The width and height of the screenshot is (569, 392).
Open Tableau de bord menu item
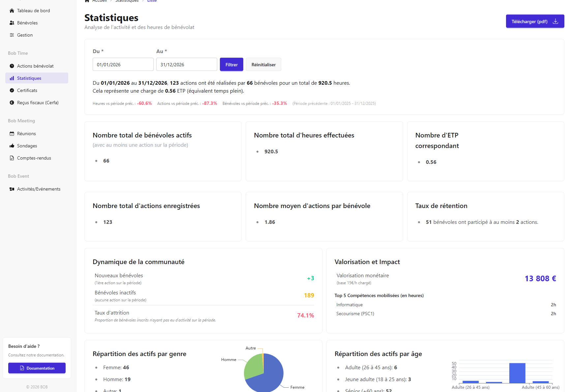[37, 11]
